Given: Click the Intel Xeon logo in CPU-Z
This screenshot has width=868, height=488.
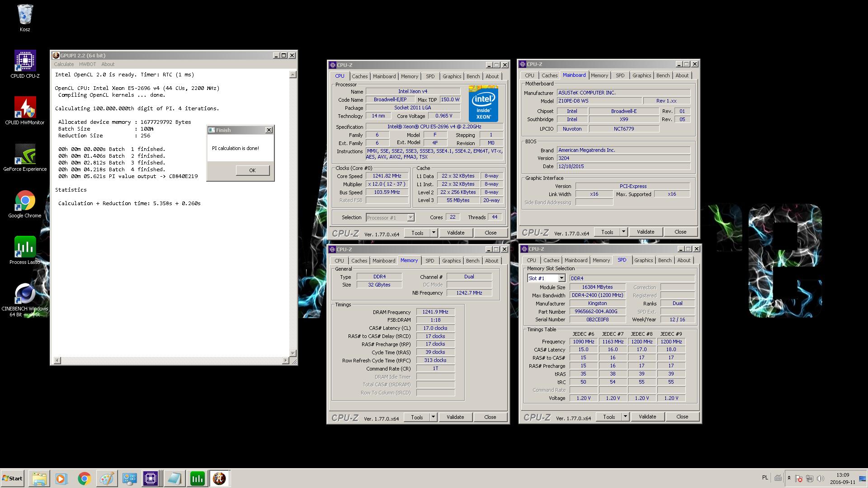Looking at the screenshot, I should click(483, 103).
